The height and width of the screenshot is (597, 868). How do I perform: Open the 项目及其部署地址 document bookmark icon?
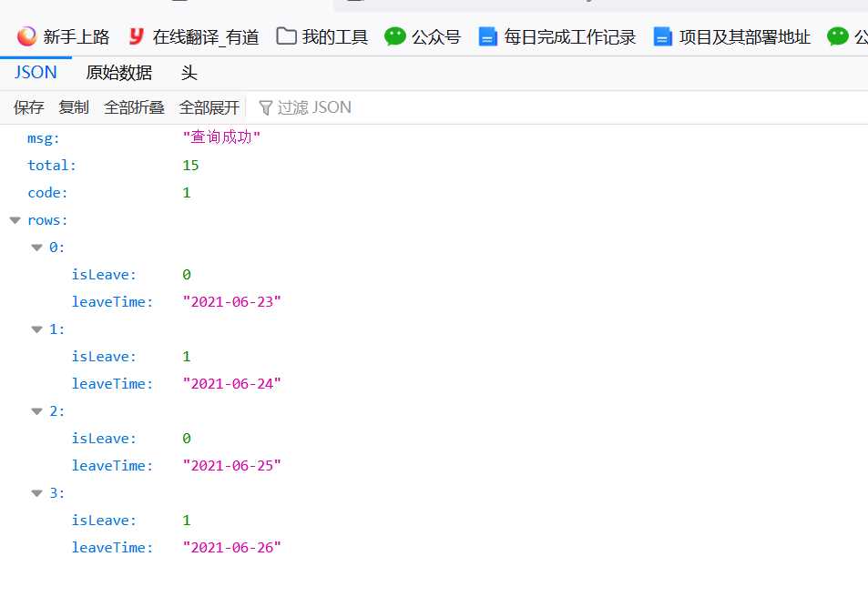663,36
